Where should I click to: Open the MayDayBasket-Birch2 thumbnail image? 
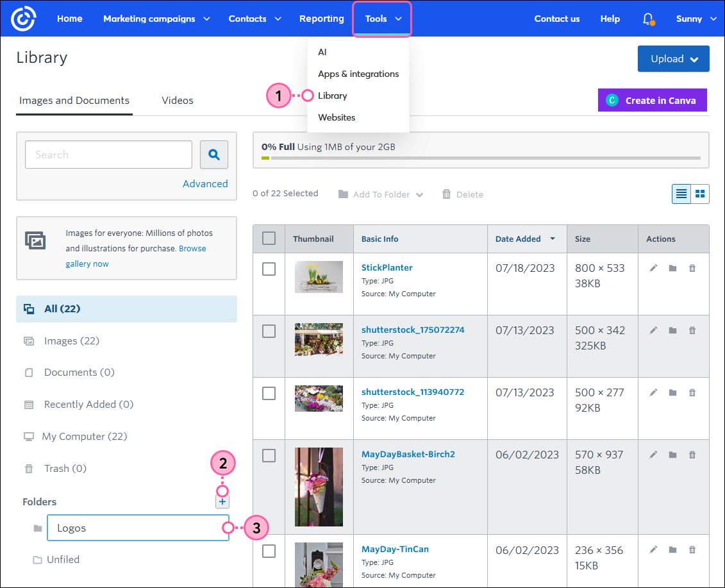click(x=319, y=487)
